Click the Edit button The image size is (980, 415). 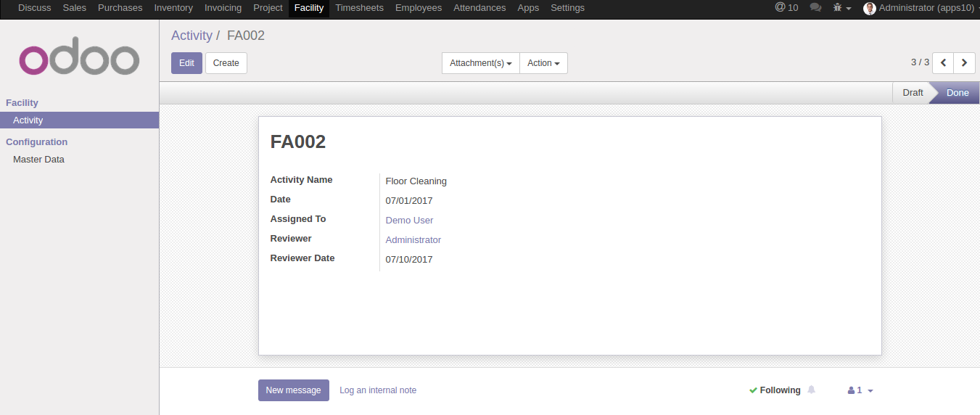coord(186,63)
